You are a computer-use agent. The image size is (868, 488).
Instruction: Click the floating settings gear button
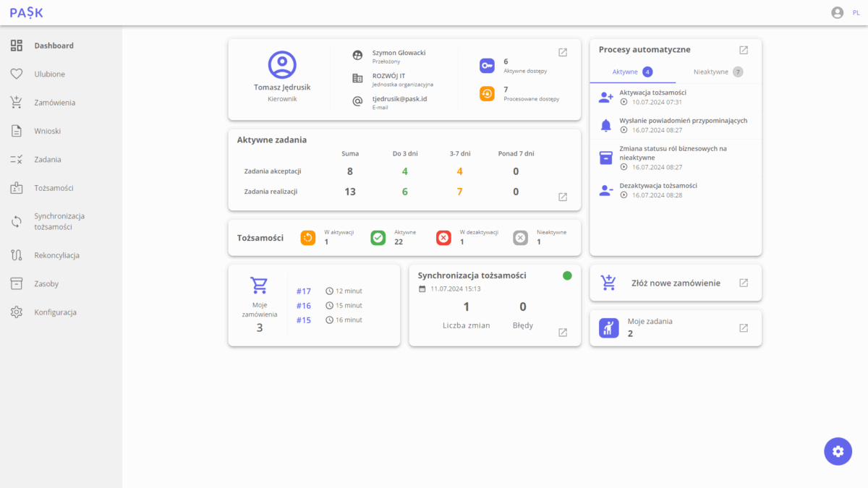[838, 451]
